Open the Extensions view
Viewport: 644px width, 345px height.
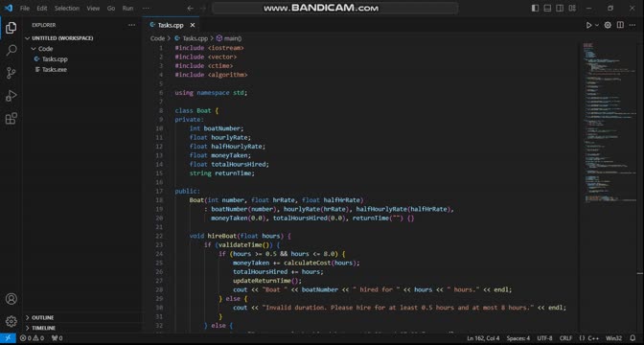click(x=11, y=118)
